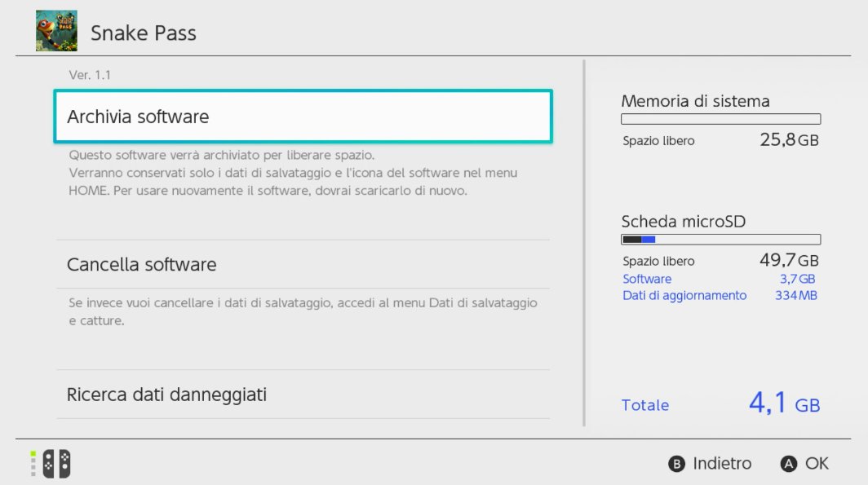Click the Ver. 1.1 version label

[90, 75]
